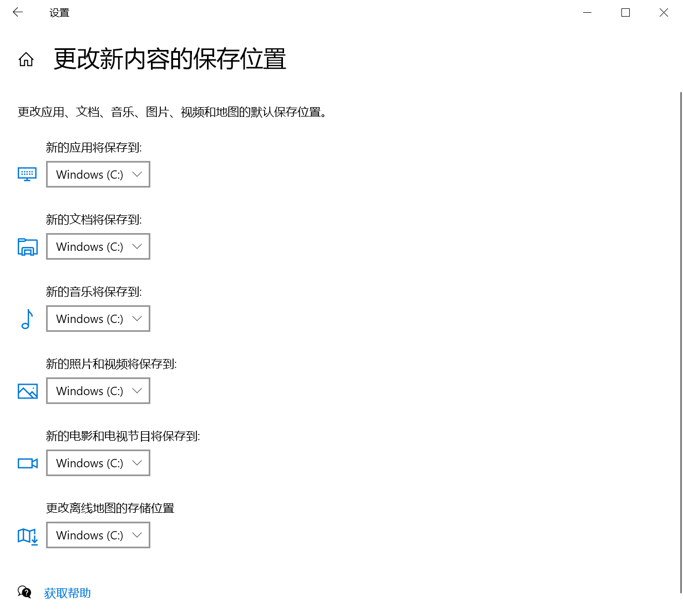Minimize the Settings window

[x=588, y=12]
